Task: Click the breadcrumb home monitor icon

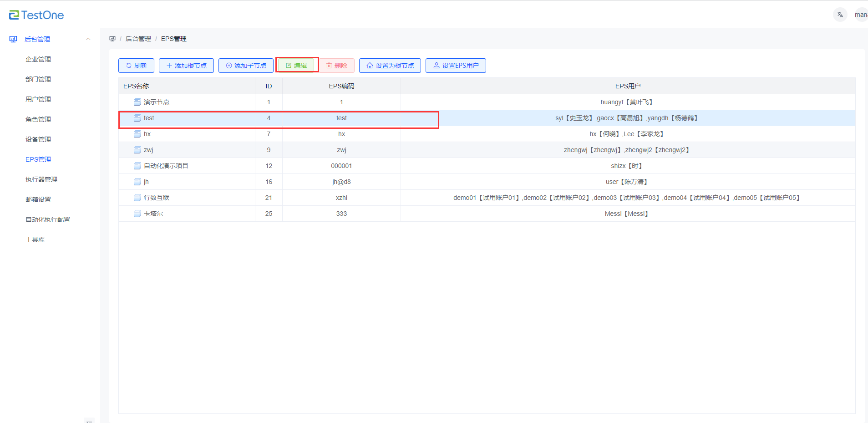Action: pyautogui.click(x=112, y=39)
